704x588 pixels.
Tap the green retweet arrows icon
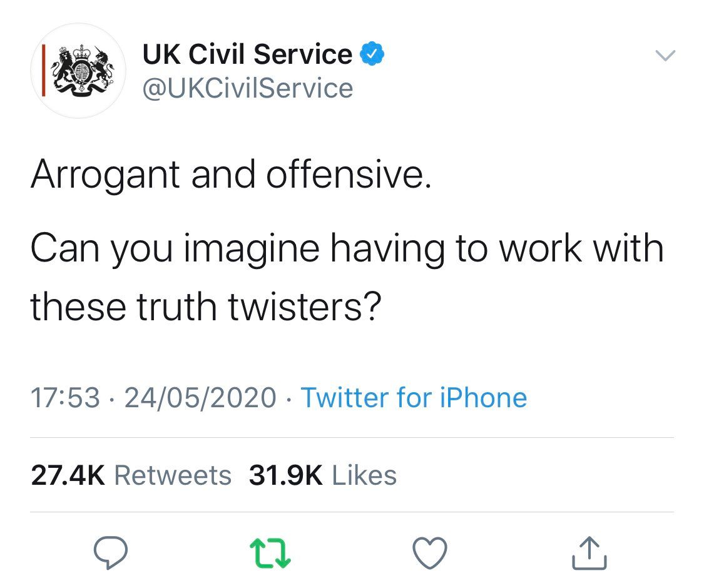click(x=270, y=553)
